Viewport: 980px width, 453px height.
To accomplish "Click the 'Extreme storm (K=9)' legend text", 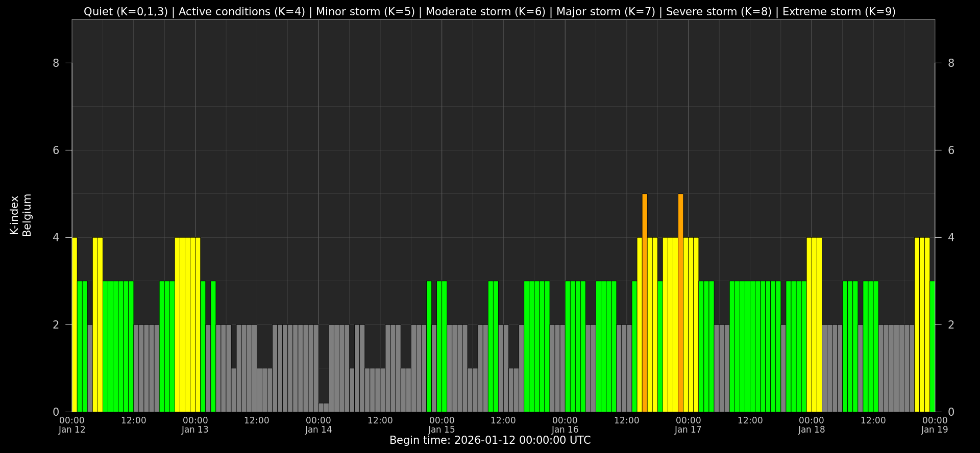I will [839, 12].
